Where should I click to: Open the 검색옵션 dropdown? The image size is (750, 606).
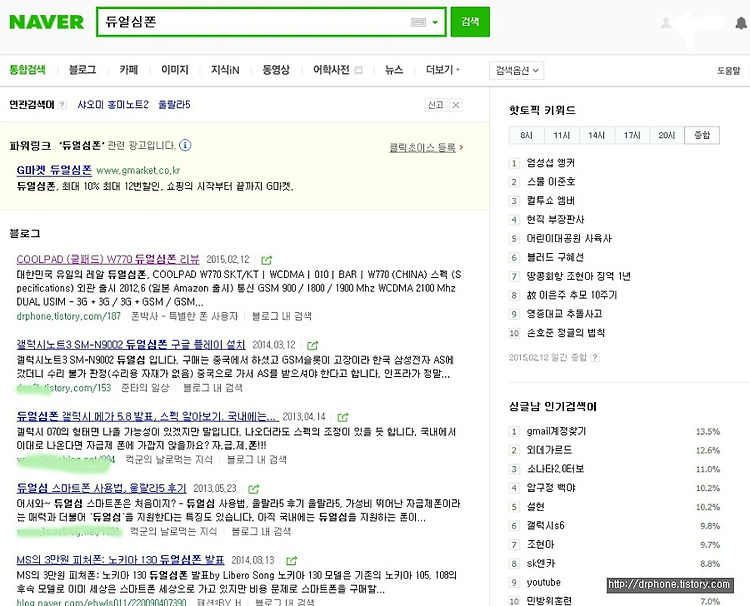pyautogui.click(x=517, y=71)
